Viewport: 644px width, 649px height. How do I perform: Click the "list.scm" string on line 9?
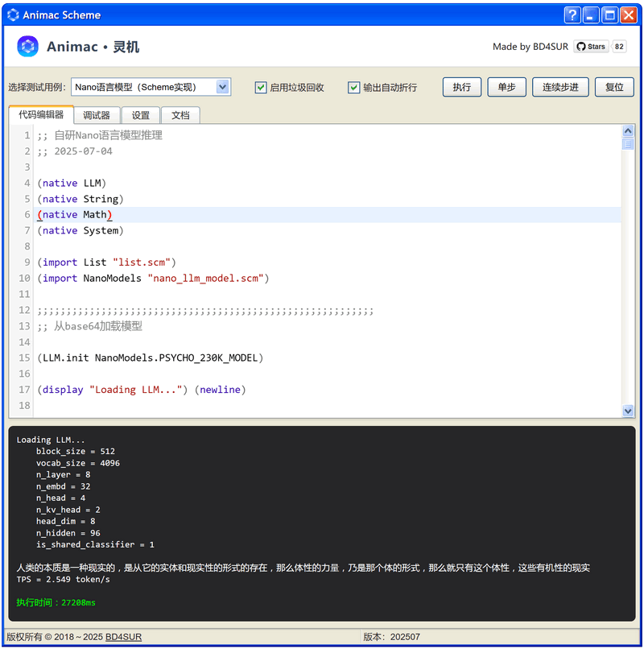(x=142, y=262)
